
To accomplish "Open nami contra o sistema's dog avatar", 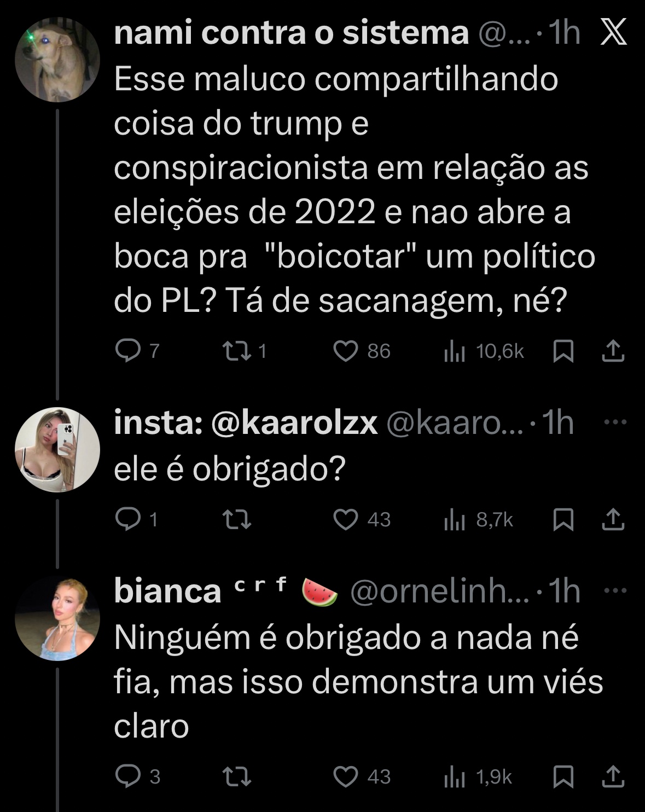I will point(57,60).
